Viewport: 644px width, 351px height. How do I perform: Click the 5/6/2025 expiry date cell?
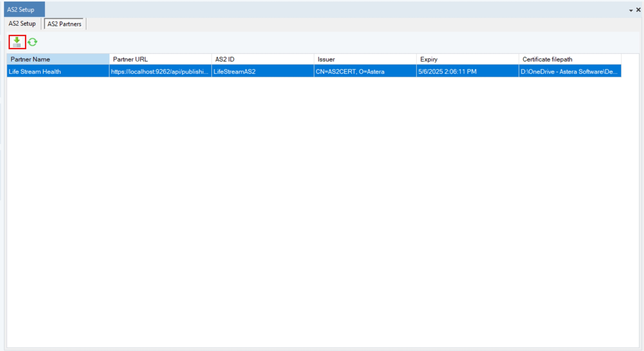pos(467,72)
